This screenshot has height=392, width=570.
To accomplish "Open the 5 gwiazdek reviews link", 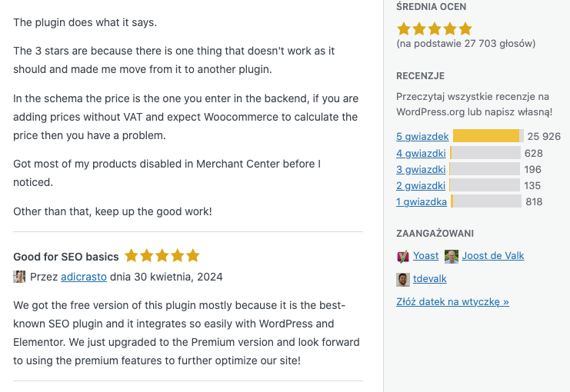I will click(x=422, y=136).
